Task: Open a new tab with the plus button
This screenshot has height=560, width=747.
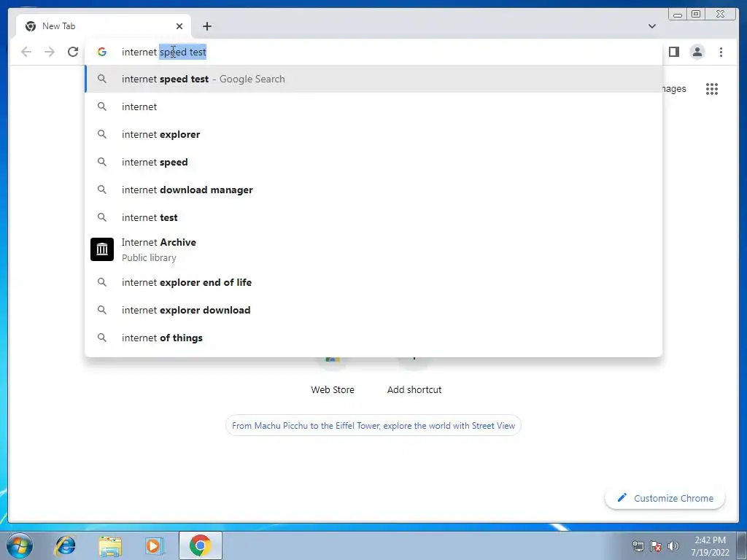Action: tap(206, 26)
